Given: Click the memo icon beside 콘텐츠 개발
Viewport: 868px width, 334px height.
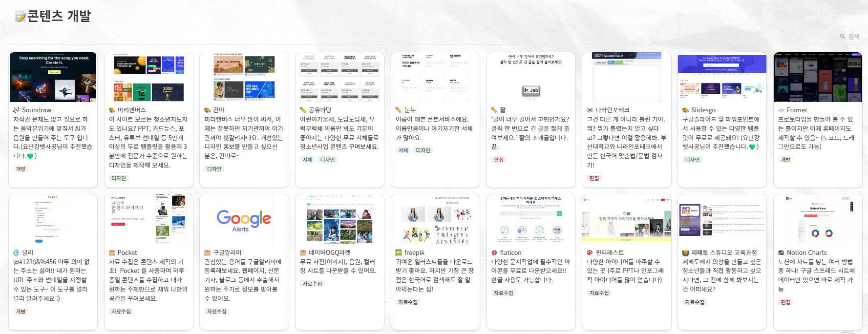Looking at the screenshot, I should point(21,17).
